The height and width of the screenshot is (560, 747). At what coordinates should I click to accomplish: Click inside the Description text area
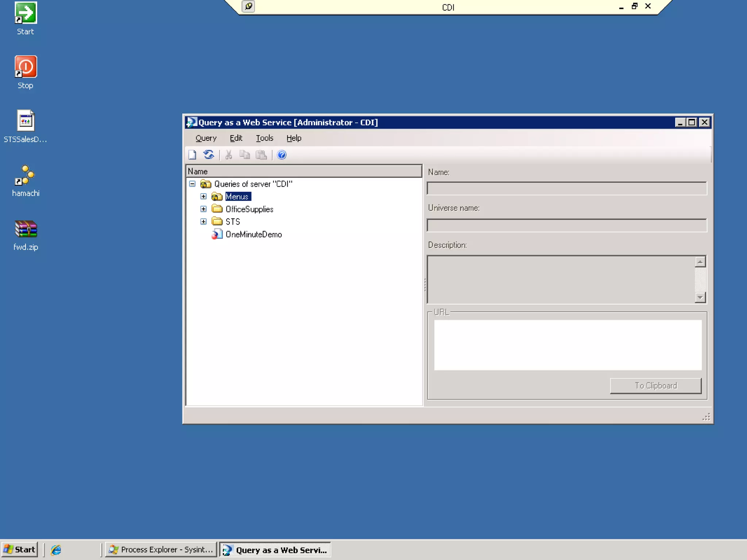click(x=561, y=280)
